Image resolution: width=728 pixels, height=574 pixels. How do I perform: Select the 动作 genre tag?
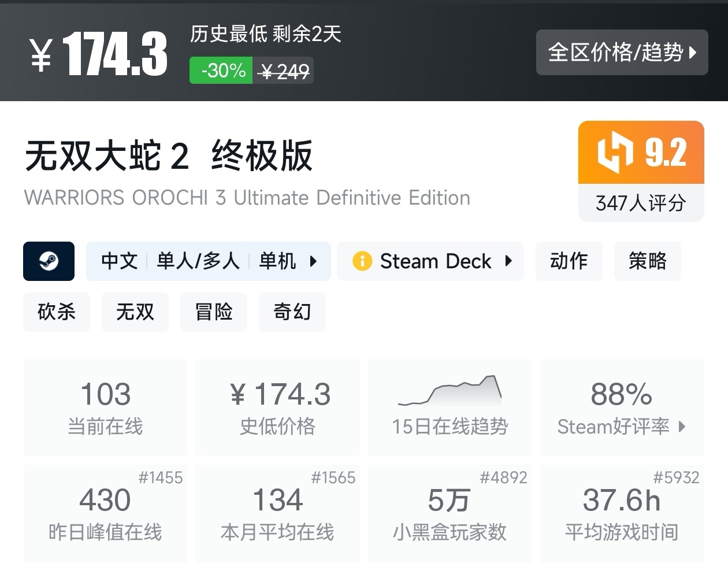pos(569,261)
